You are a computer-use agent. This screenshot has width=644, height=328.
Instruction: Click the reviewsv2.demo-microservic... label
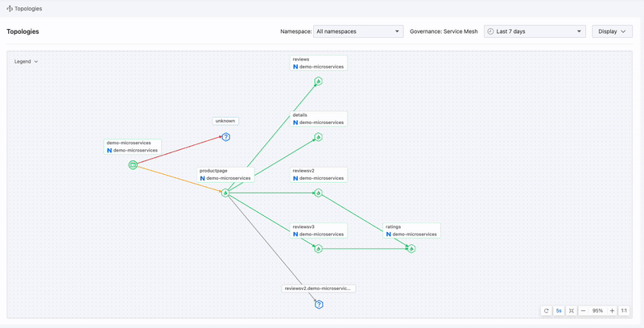[x=319, y=289]
